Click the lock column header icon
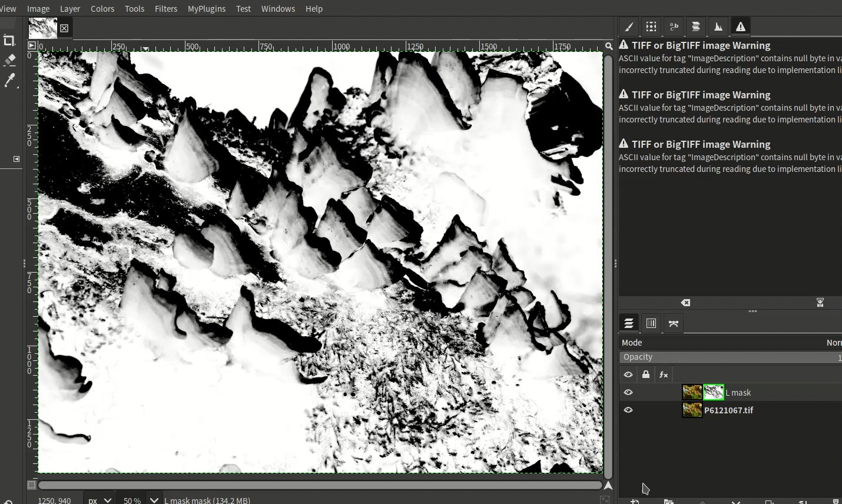This screenshot has width=842, height=504. (x=646, y=374)
